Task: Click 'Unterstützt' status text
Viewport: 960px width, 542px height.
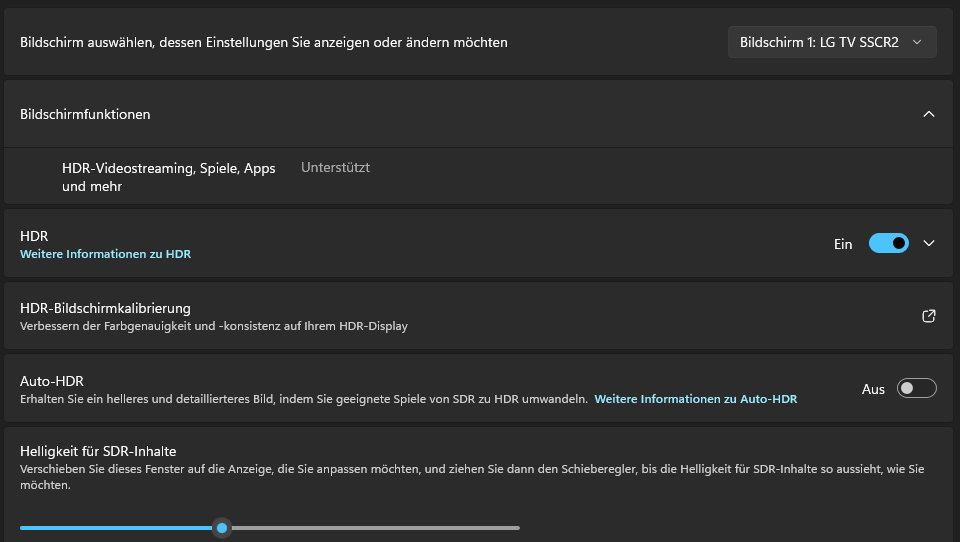Action: pos(335,168)
